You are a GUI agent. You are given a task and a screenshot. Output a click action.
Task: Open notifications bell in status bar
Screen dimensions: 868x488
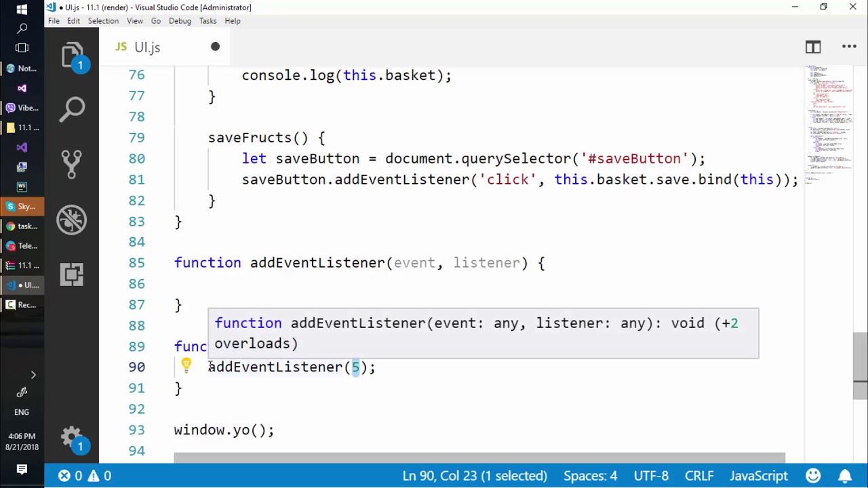click(846, 476)
